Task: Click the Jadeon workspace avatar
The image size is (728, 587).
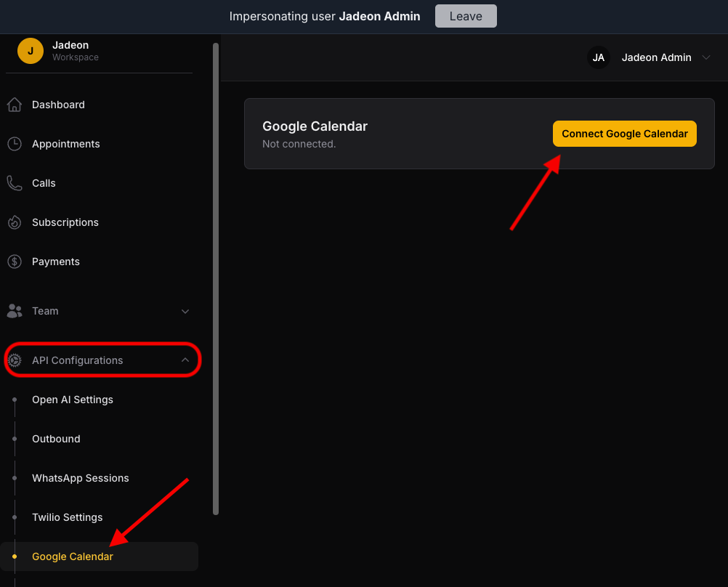Action: [31, 51]
